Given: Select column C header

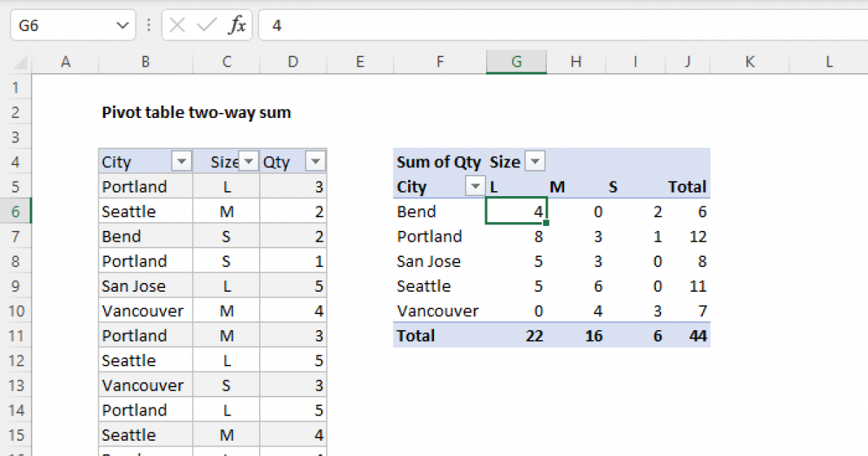Looking at the screenshot, I should click(x=226, y=63).
